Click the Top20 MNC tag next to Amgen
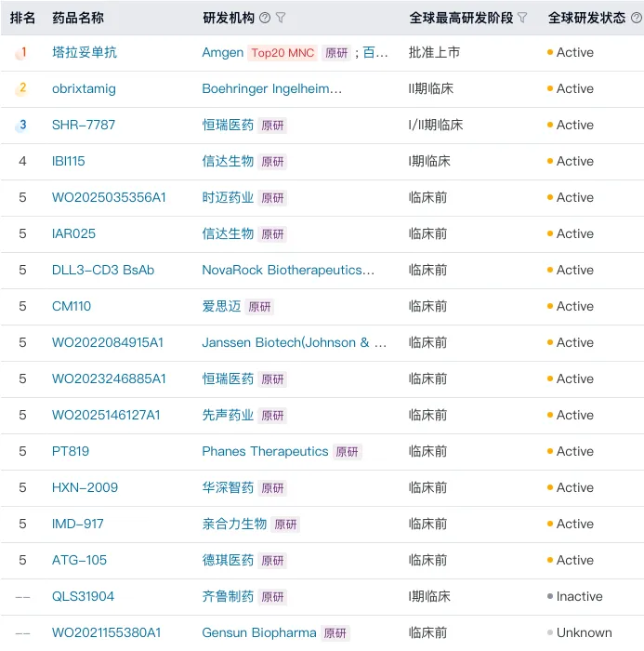The height and width of the screenshot is (651, 644). tap(282, 53)
